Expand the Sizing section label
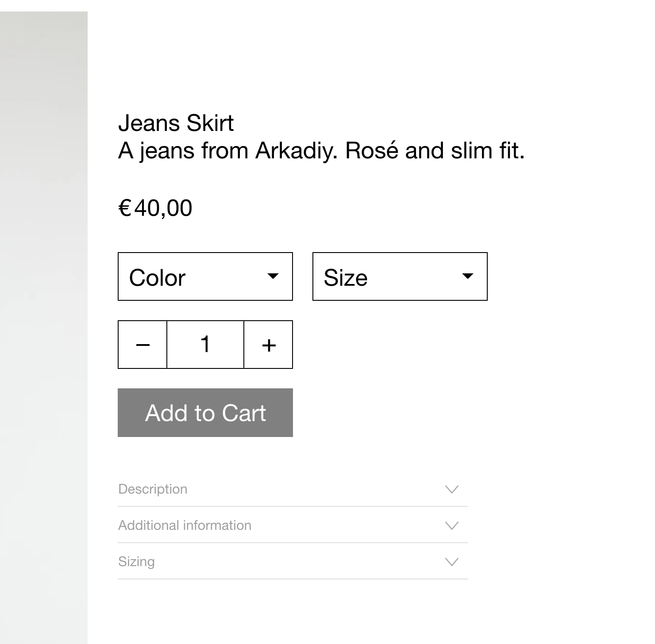The height and width of the screenshot is (644, 655). [136, 562]
